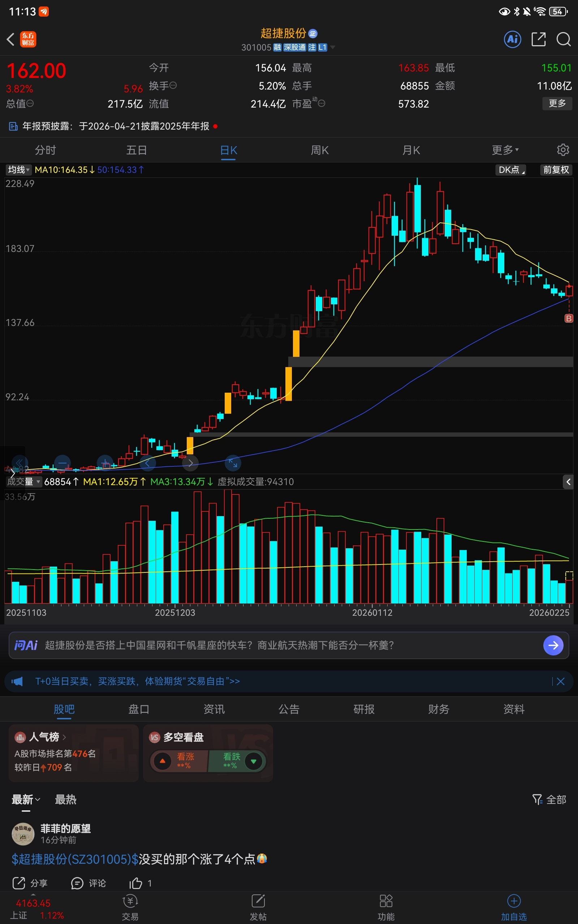Collapse side panel arrow right of volume bar

coord(568,482)
